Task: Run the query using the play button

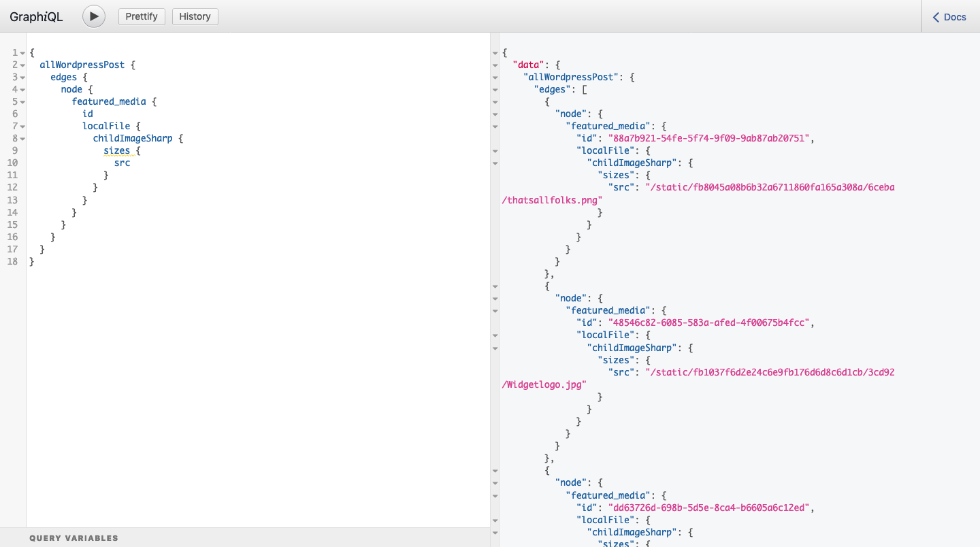Action: tap(93, 16)
